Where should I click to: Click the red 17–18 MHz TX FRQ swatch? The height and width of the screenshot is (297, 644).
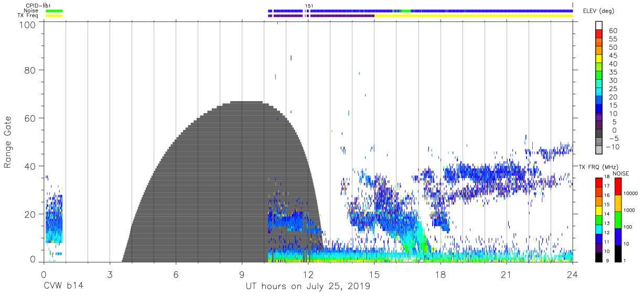click(x=599, y=182)
